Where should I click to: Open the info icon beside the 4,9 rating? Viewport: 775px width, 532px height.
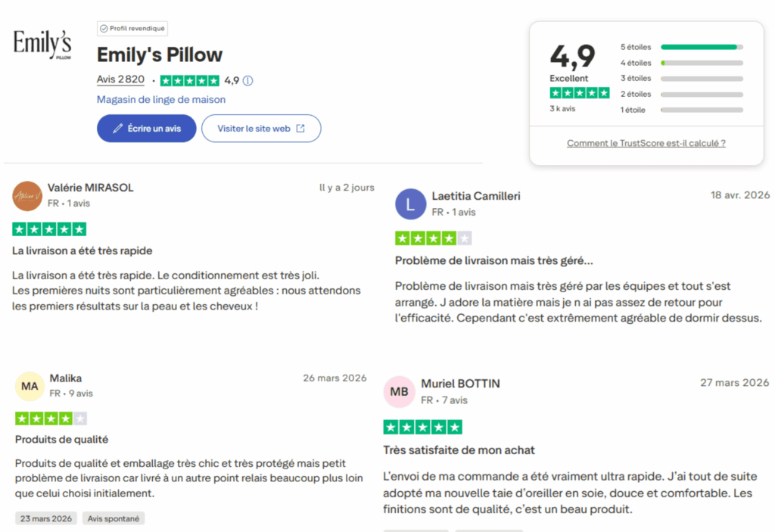[247, 79]
